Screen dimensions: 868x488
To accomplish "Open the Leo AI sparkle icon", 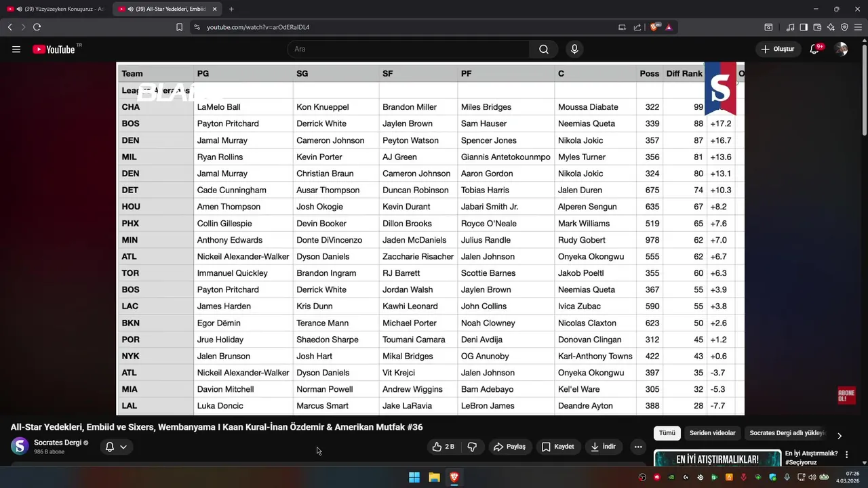I will tap(831, 27).
